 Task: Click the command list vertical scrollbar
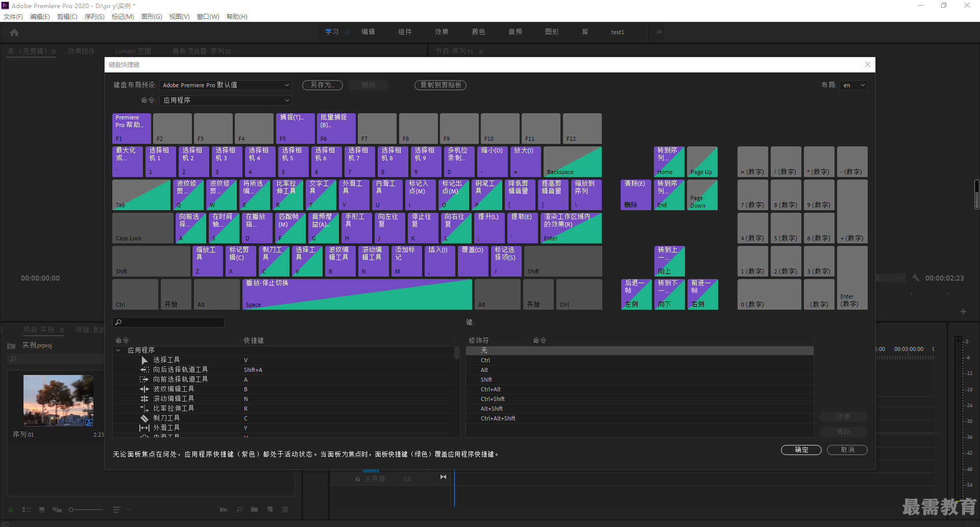(x=457, y=354)
